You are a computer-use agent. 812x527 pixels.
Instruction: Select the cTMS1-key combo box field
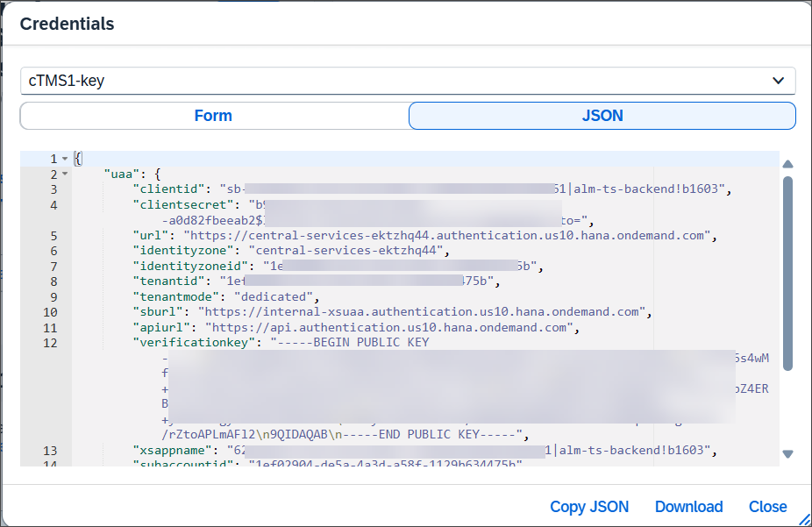[x=408, y=81]
